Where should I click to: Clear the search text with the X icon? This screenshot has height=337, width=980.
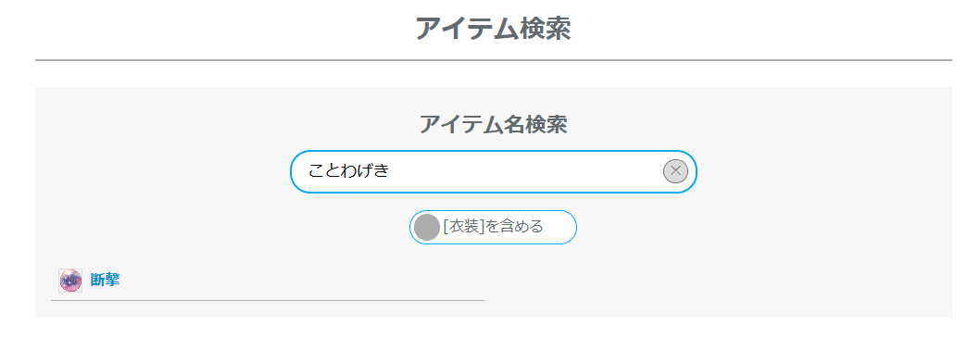coord(675,171)
